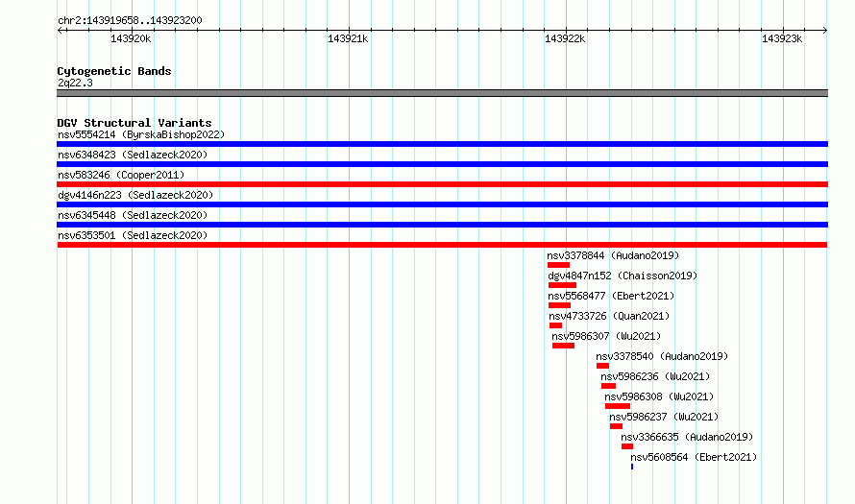This screenshot has height=504, width=855.
Task: Open the nsv6345448 (Sedlazeck2020) variant label
Action: (x=133, y=215)
